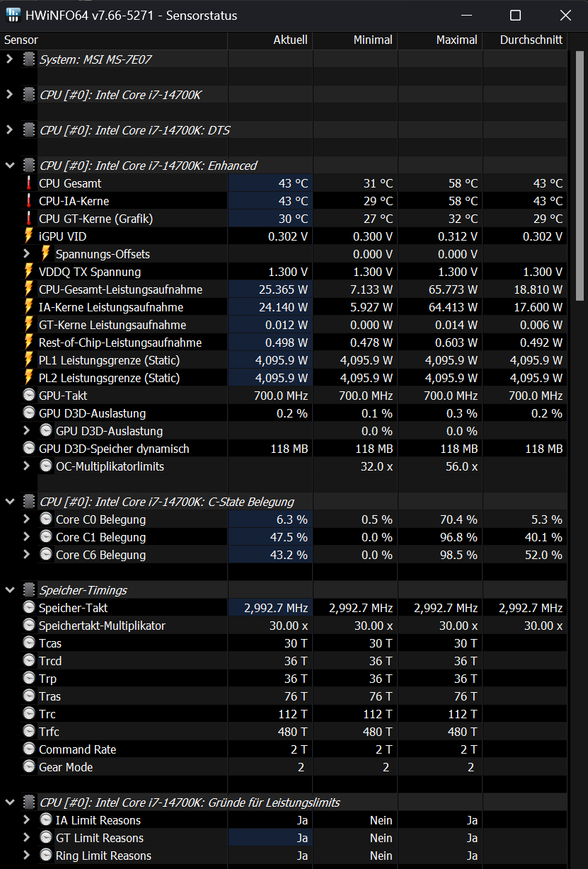
Task: Select the Trc timing row
Action: [x=284, y=714]
